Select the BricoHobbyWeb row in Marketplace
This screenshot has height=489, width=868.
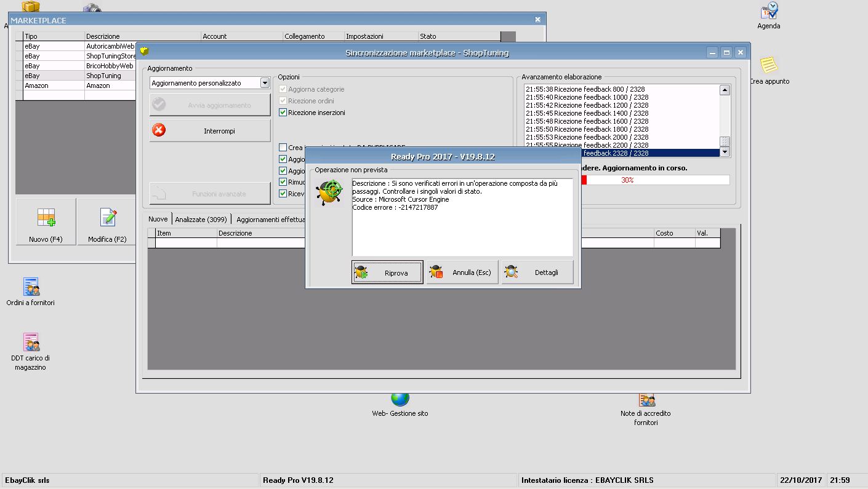(110, 66)
